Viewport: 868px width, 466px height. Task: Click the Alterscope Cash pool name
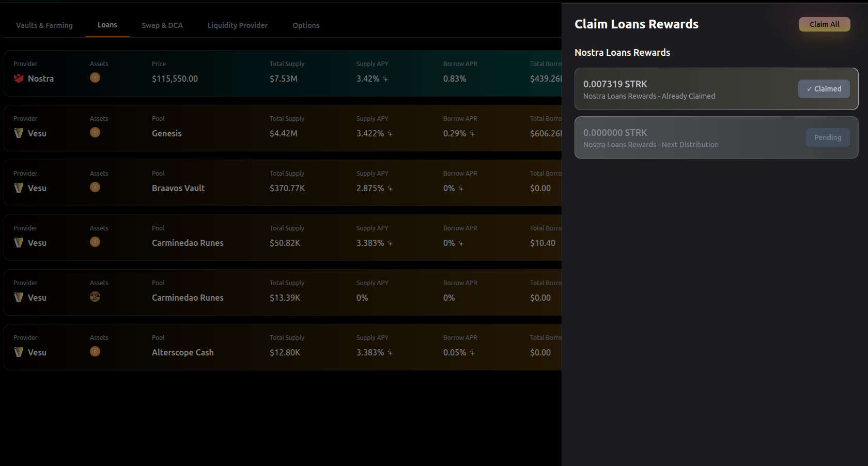(183, 352)
